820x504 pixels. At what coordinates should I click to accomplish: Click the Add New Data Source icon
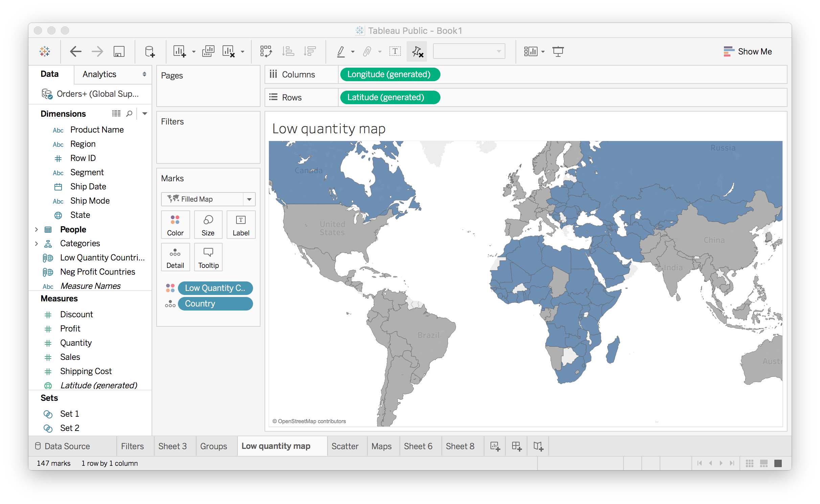click(x=149, y=51)
